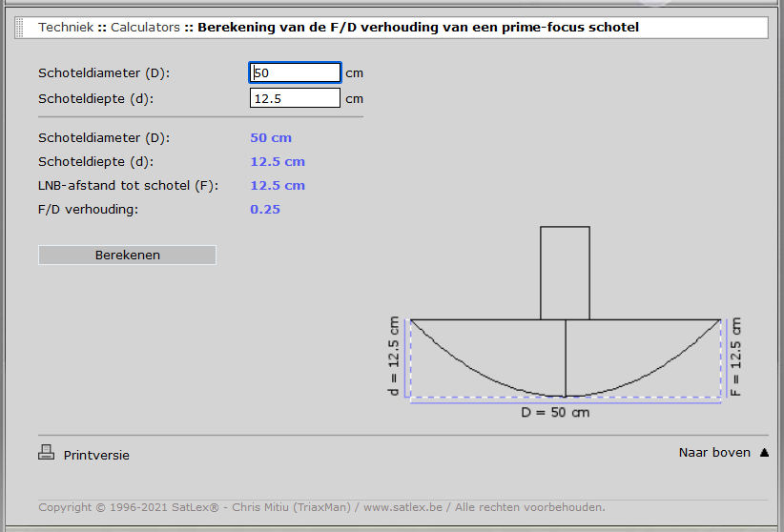
Task: Select the blue '50 cm' result value
Action: click(x=271, y=137)
